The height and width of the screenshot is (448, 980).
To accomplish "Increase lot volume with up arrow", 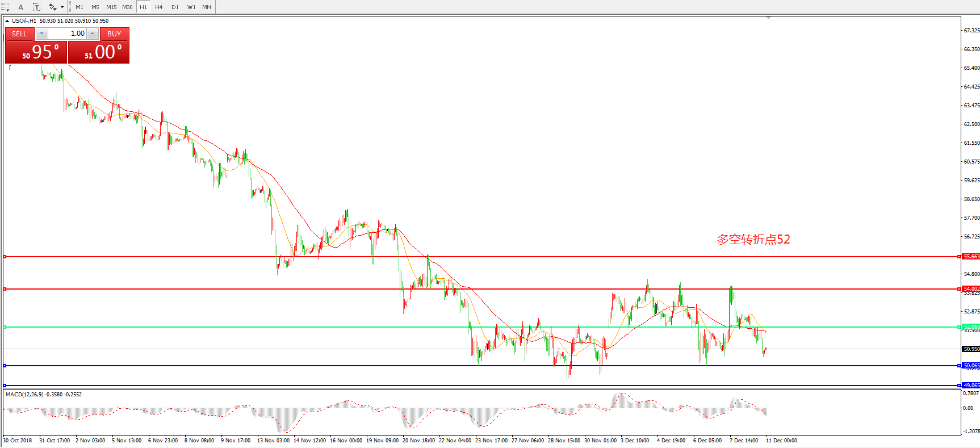I will [92, 34].
